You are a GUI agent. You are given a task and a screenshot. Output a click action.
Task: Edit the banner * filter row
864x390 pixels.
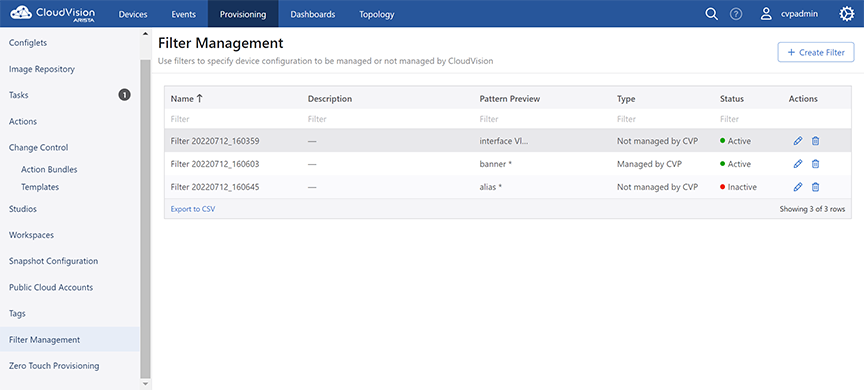[x=797, y=164]
